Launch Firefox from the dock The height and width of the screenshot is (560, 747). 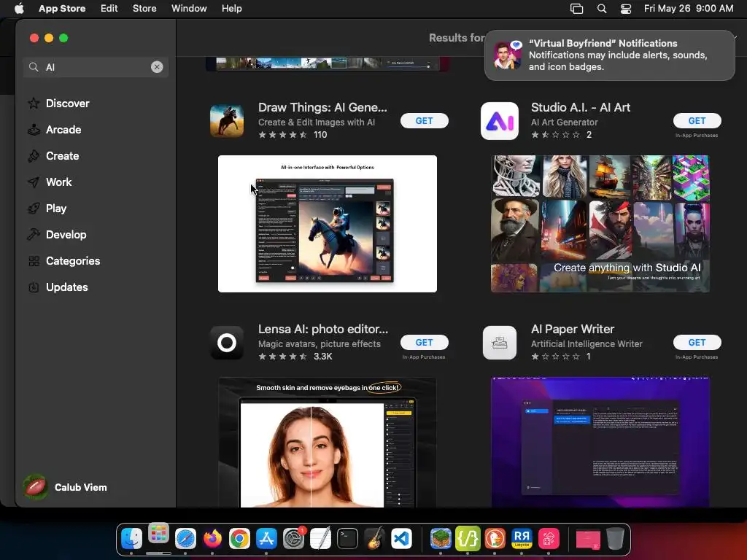pyautogui.click(x=212, y=539)
